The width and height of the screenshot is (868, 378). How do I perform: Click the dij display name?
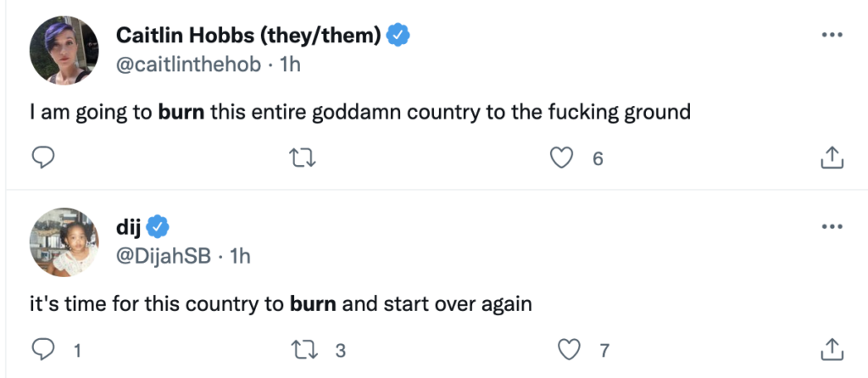tap(127, 226)
